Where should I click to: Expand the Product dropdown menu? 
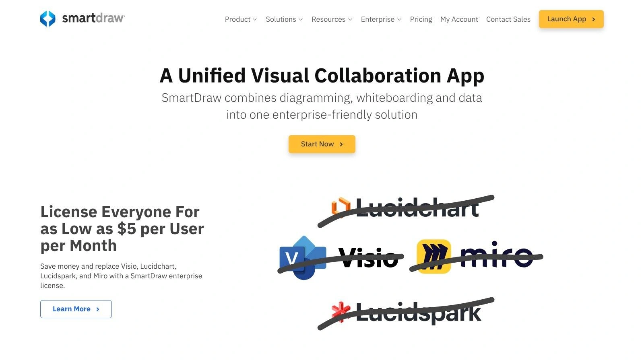coord(241,19)
